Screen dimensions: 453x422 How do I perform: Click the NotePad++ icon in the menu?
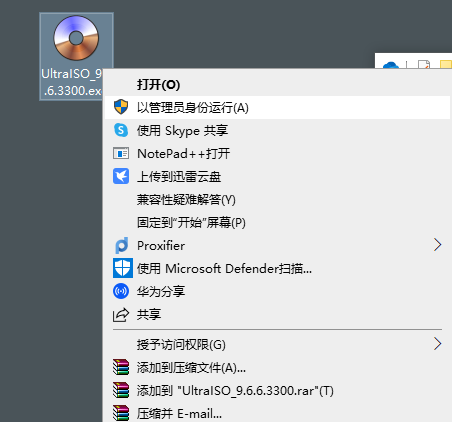pos(121,153)
